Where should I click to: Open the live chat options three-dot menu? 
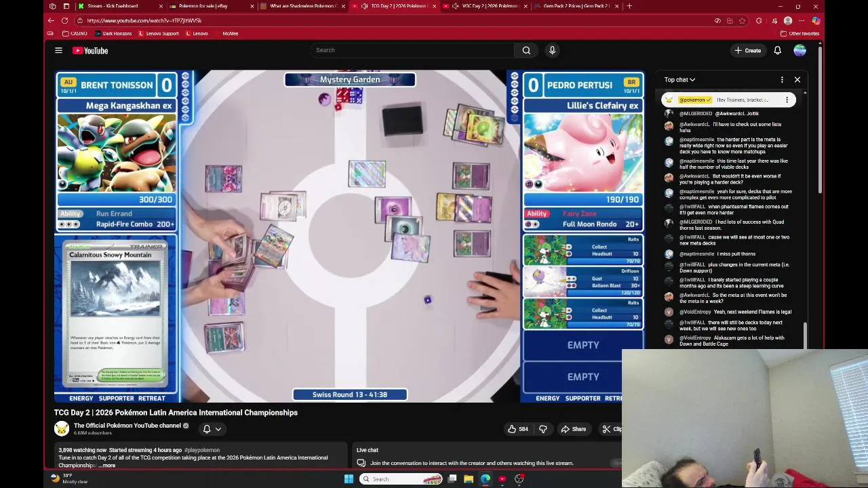[x=782, y=80]
